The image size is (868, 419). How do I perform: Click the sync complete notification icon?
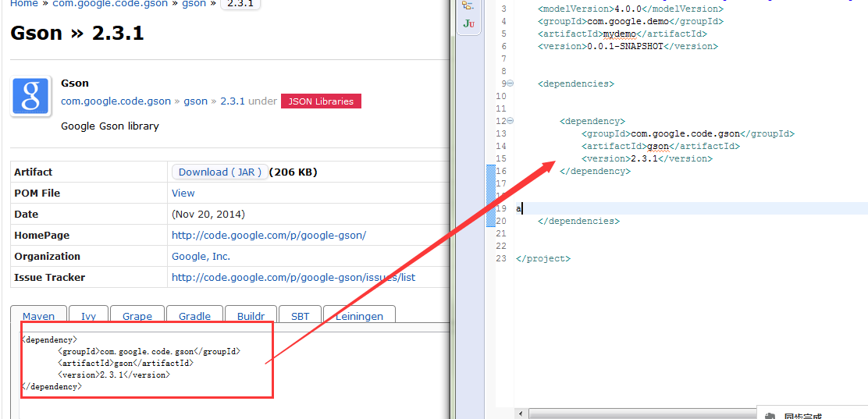point(770,416)
